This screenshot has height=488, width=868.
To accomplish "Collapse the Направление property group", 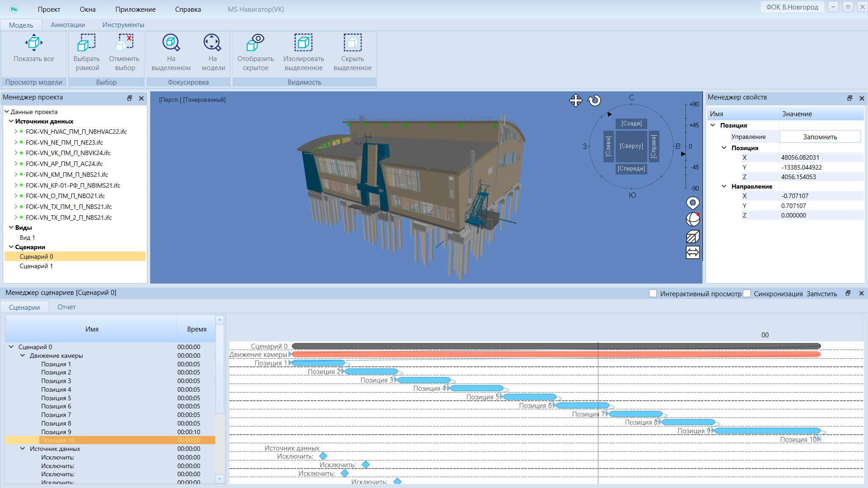I will point(724,186).
